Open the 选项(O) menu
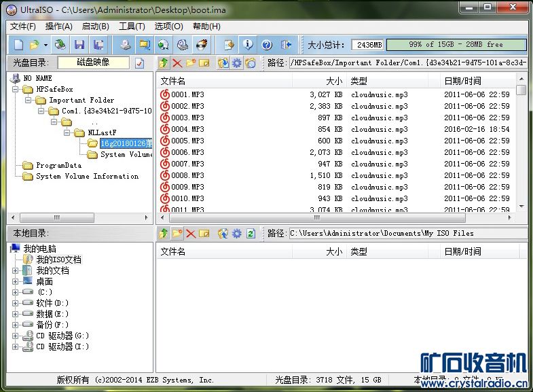This screenshot has height=392, width=533. coord(168,26)
